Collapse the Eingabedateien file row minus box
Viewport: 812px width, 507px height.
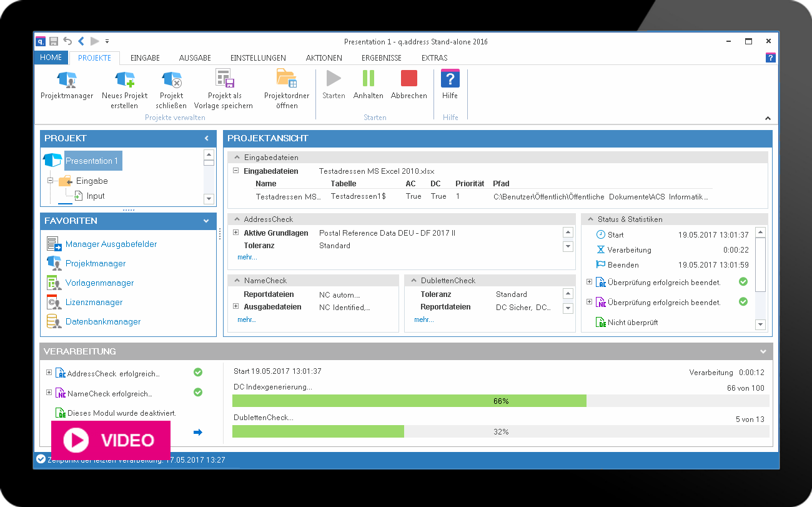coord(236,171)
